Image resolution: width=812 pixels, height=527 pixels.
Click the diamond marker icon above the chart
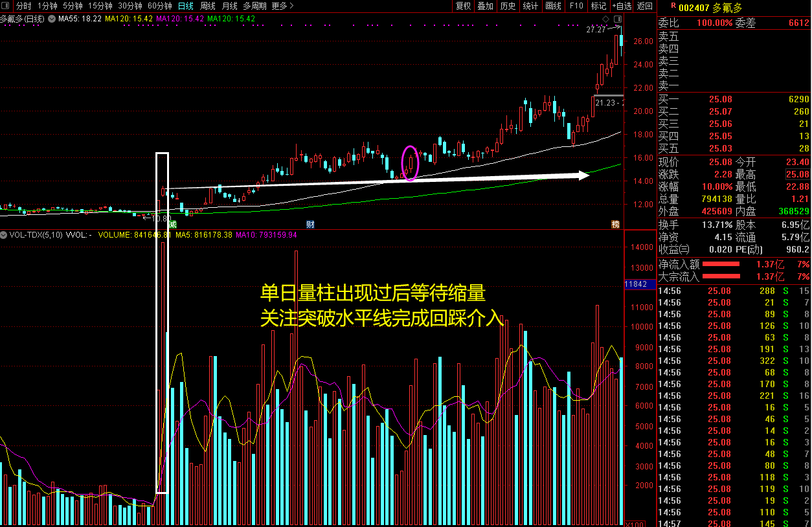(605, 19)
